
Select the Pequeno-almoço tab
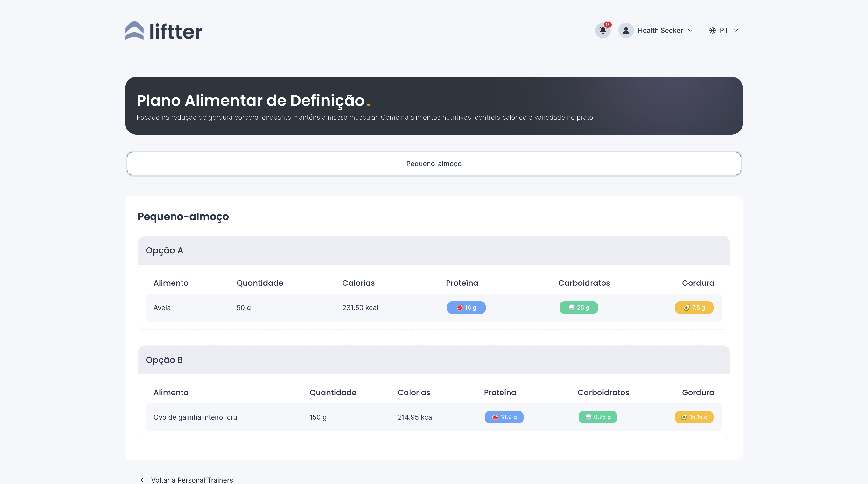(434, 164)
